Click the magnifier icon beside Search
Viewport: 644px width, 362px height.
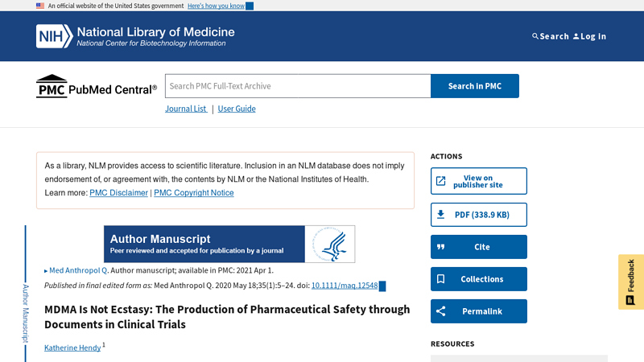pos(535,36)
